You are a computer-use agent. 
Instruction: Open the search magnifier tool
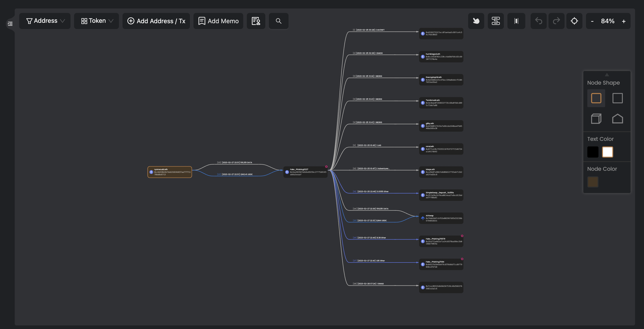pyautogui.click(x=278, y=21)
